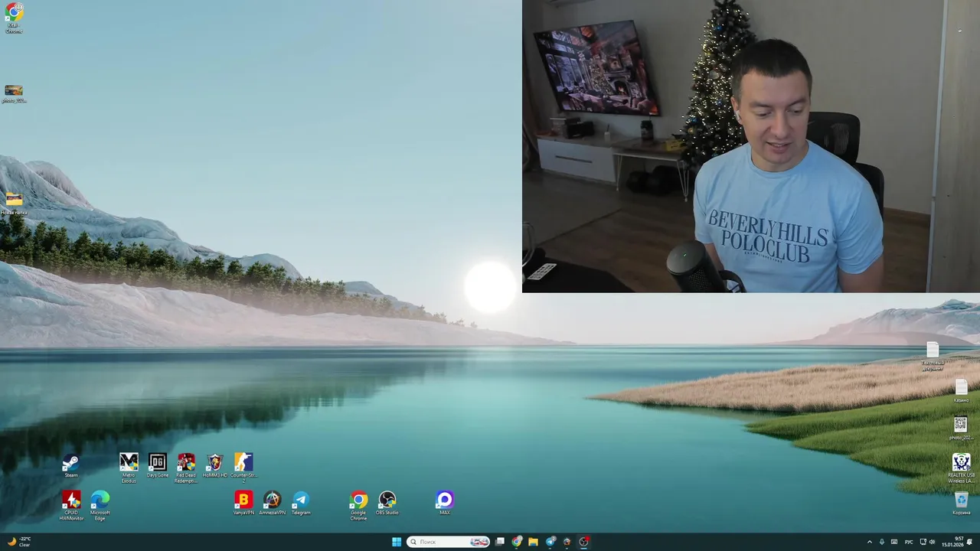This screenshot has width=980, height=551.
Task: Open the clock showing 9:57
Action: point(952,542)
